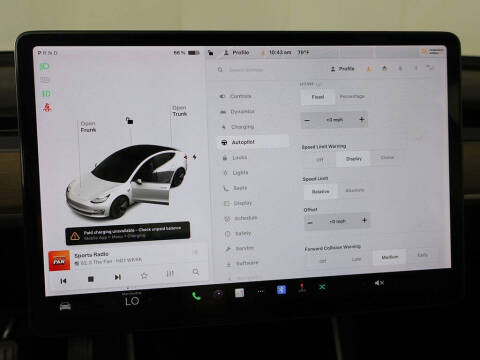Open the Bluetooth app icon
The height and width of the screenshot is (360, 480).
[281, 290]
